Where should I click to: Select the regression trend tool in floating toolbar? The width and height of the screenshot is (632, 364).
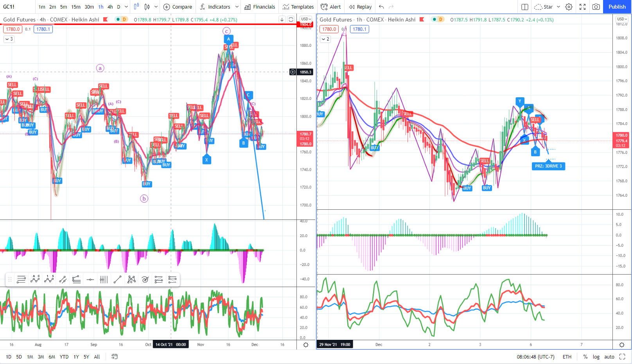point(76,279)
